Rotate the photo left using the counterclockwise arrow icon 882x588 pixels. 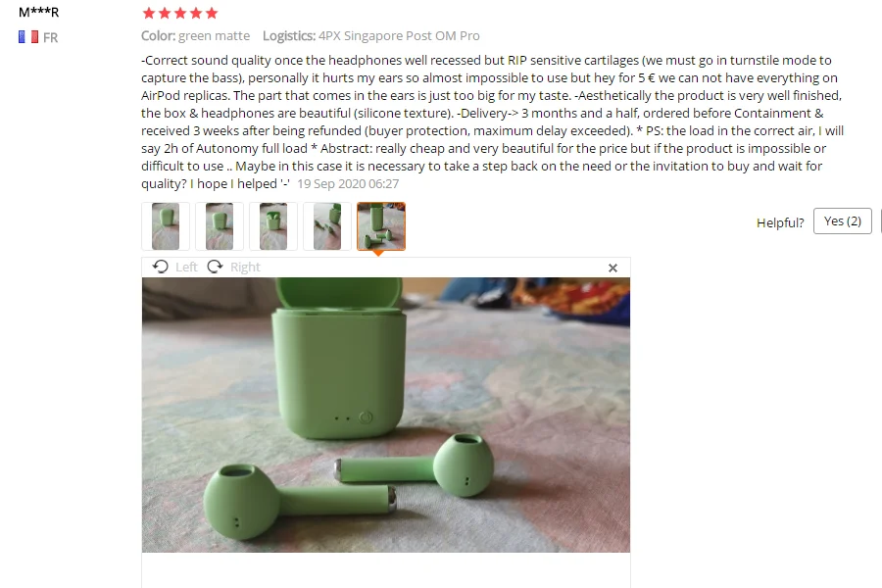[x=161, y=267]
